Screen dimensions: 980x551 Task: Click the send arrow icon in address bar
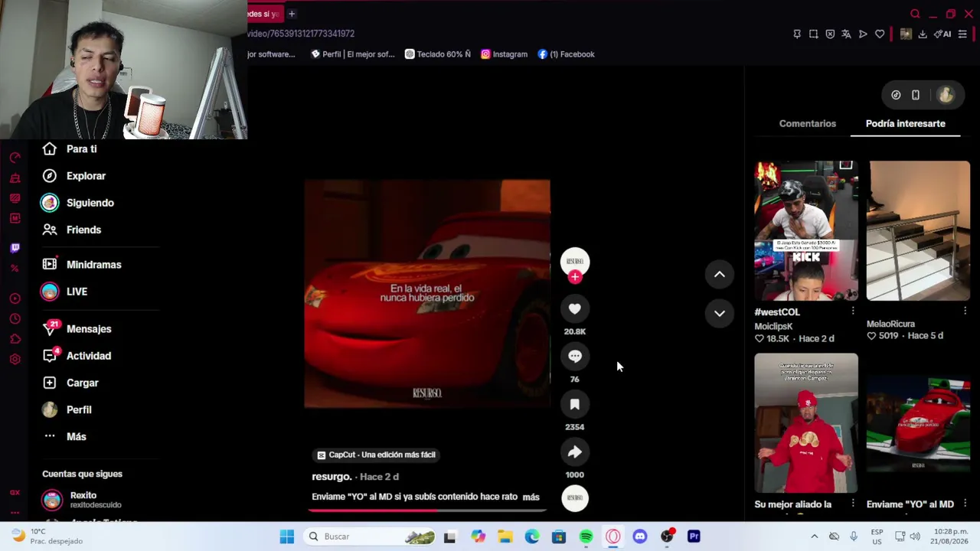[x=863, y=34]
